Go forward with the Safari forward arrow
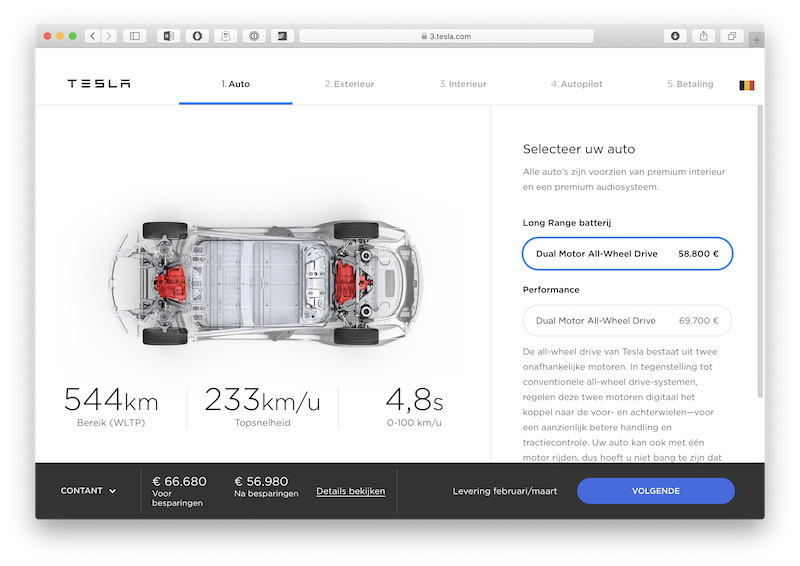This screenshot has height=566, width=800. click(109, 36)
